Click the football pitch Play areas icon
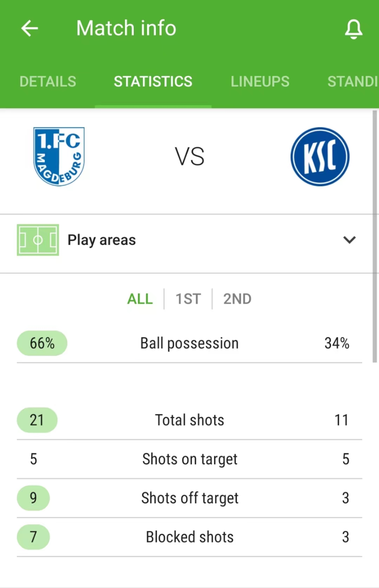This screenshot has width=379, height=588. pos(38,240)
